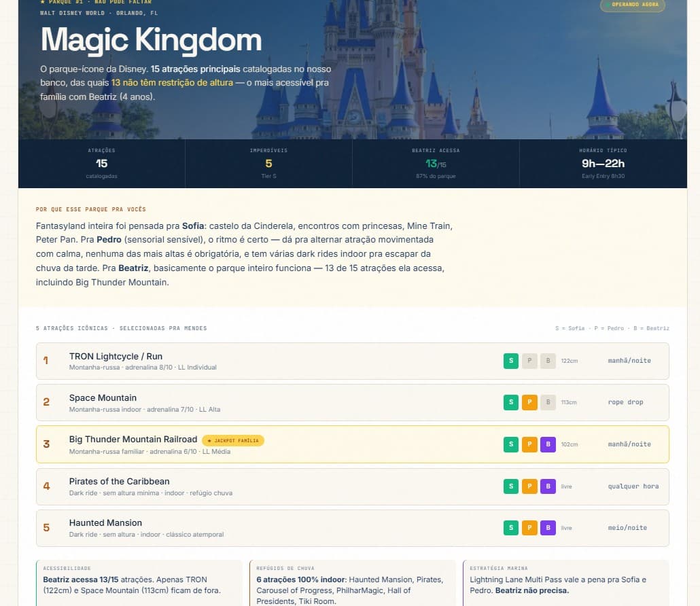Click the P badge on Big Thunder Mountain row
Image resolution: width=700 pixels, height=606 pixels.
click(529, 444)
